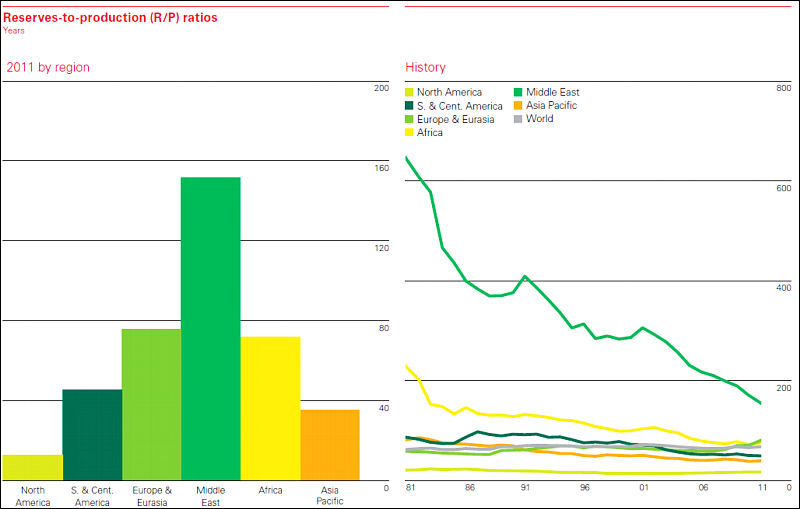The width and height of the screenshot is (800, 509).
Task: Select the Middle East bar in chart
Action: point(211,328)
